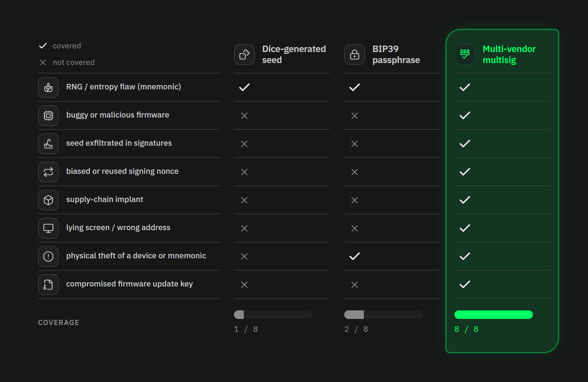The height and width of the screenshot is (382, 588).
Task: Click the BIP39 passphrase coverage bar
Action: click(x=383, y=315)
